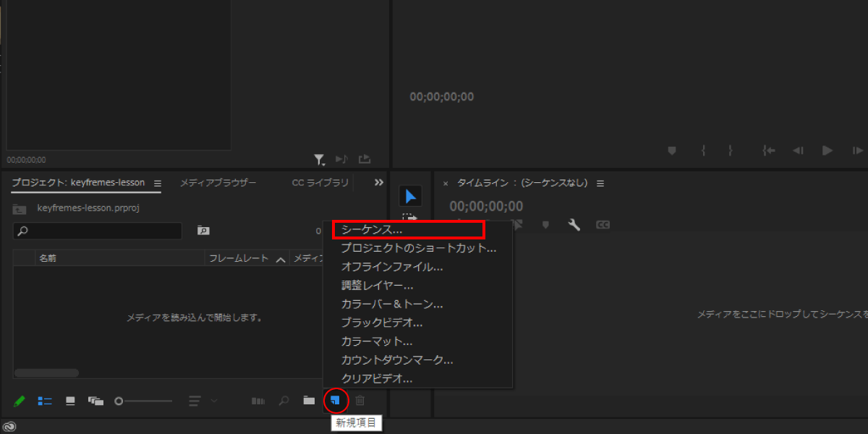Switch to メディアブラウザー tab
Screen dimensions: 868x434
pyautogui.click(x=218, y=183)
